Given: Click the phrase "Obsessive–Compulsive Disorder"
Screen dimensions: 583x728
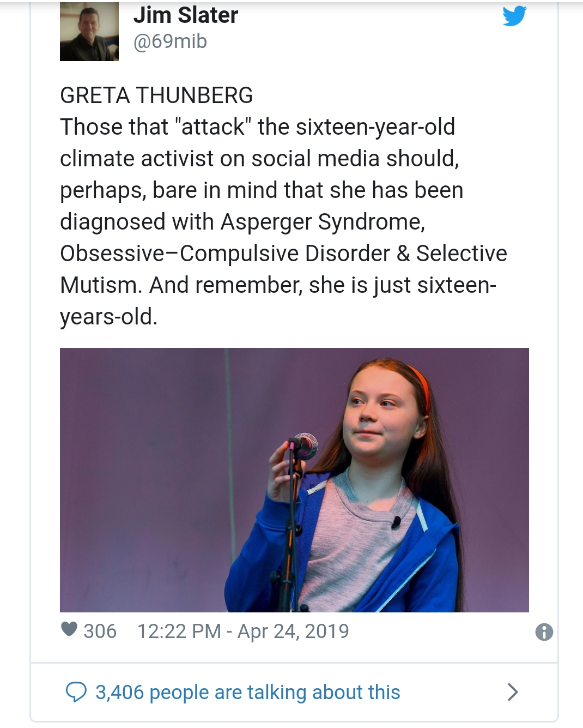Looking at the screenshot, I should [x=225, y=254].
